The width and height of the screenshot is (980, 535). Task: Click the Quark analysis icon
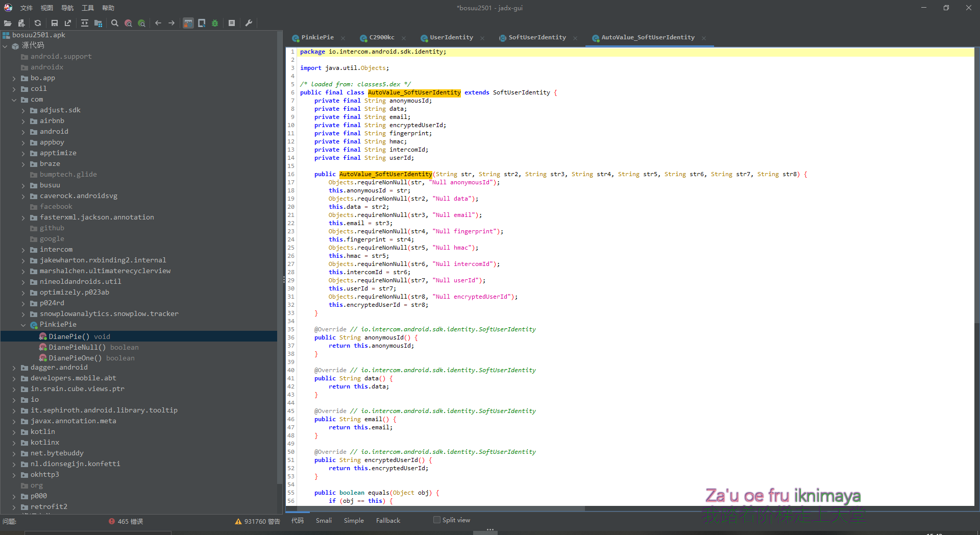202,23
